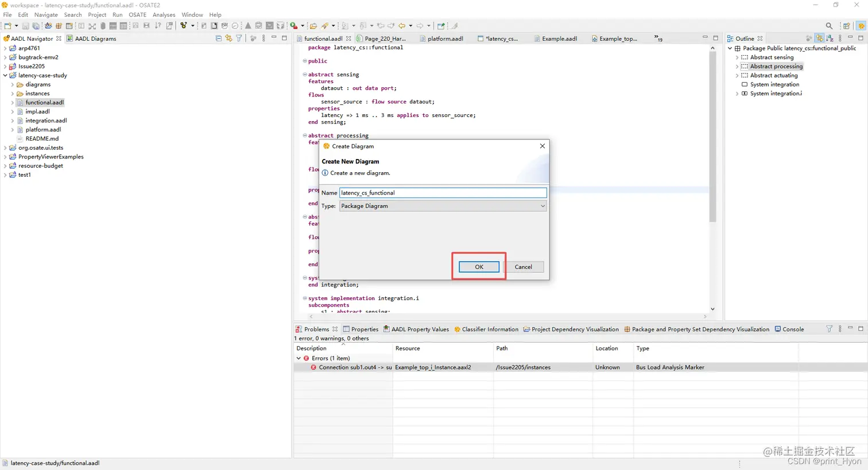Collapse the 'system implementation integration.i' fold
Image resolution: width=868 pixels, height=470 pixels.
(x=305, y=298)
